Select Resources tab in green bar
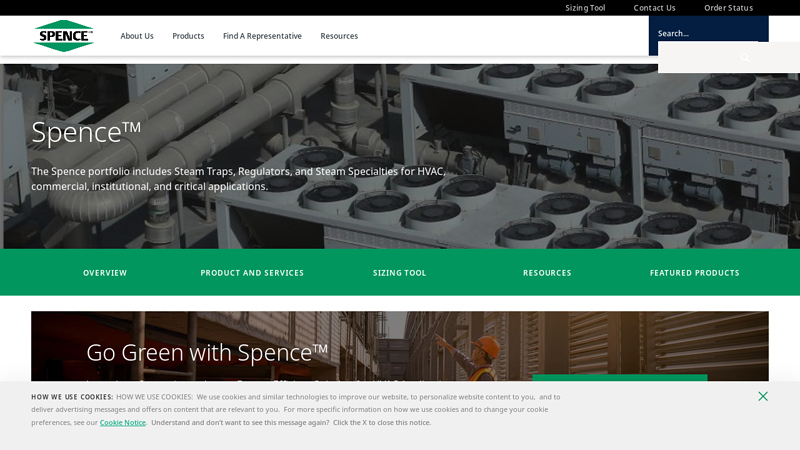800x450 pixels. 547,273
